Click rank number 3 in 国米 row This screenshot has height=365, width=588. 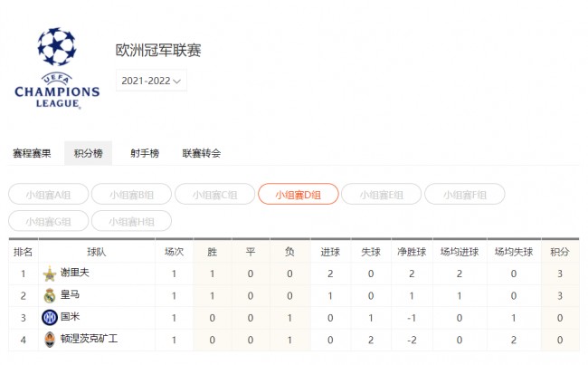tap(24, 318)
